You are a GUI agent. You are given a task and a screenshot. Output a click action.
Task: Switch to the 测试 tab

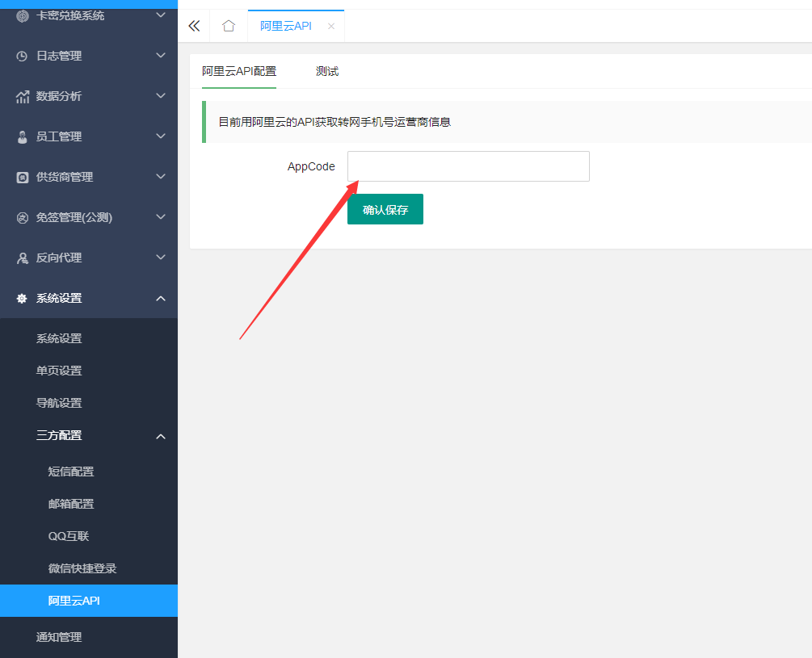point(327,71)
